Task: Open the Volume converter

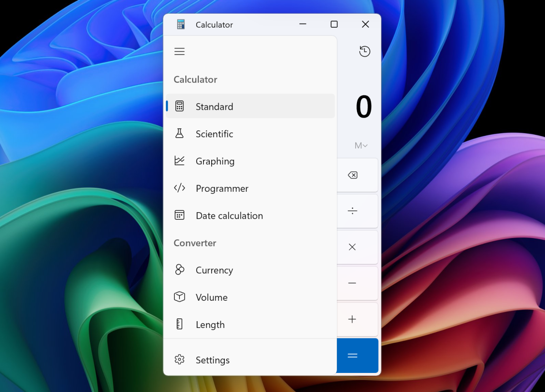Action: [250, 297]
